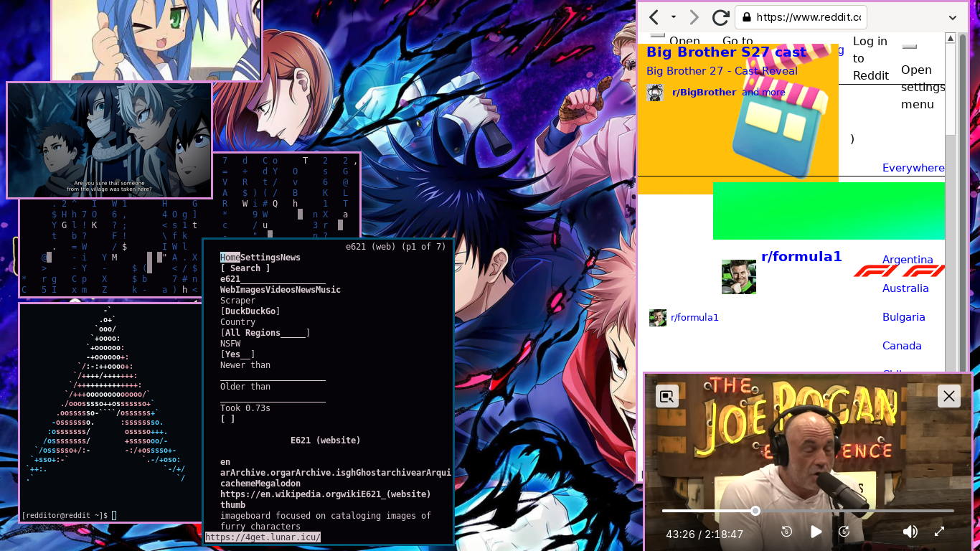
Task: Open the small r/formula1 text link
Action: (x=694, y=317)
